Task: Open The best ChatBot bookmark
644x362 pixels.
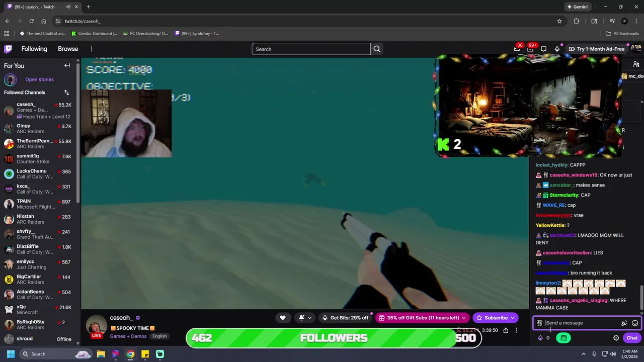Action: point(42,34)
